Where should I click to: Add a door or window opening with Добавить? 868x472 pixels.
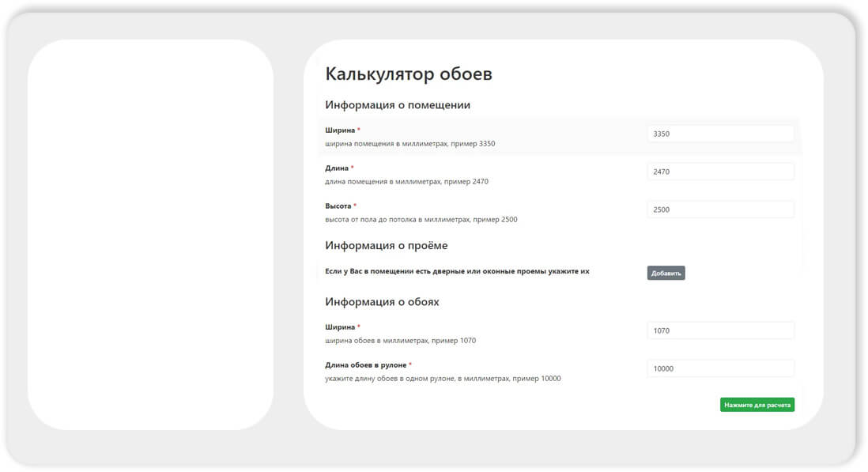tap(666, 274)
